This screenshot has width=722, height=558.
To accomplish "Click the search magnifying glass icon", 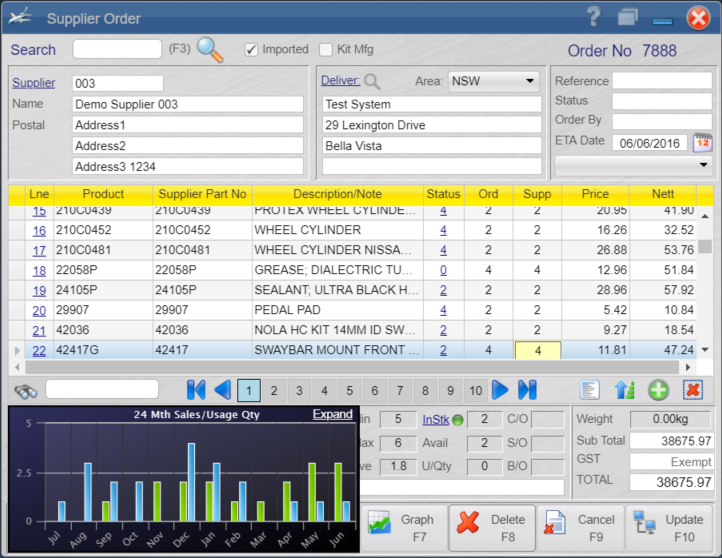I will click(210, 49).
